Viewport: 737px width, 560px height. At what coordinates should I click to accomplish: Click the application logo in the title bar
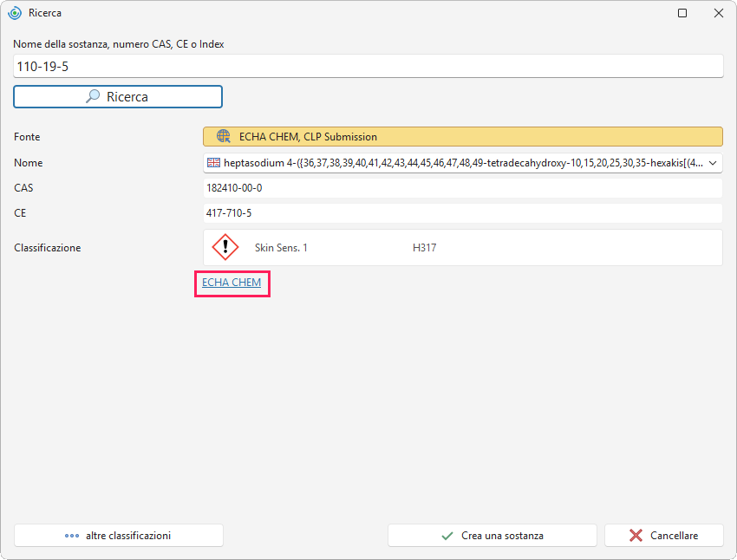point(15,13)
